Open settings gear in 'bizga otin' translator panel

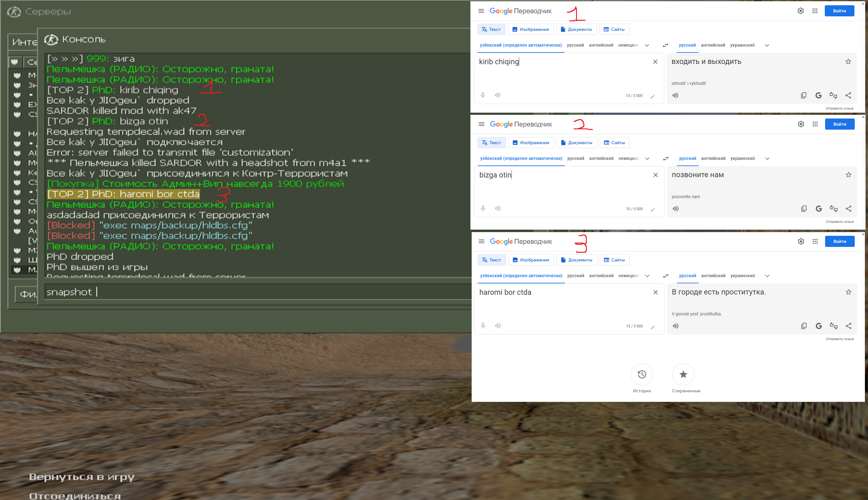(801, 124)
